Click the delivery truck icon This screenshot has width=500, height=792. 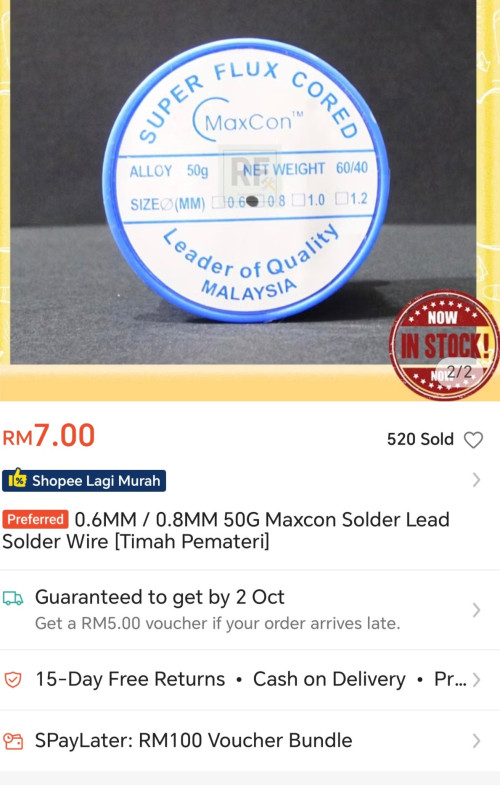tap(13, 599)
